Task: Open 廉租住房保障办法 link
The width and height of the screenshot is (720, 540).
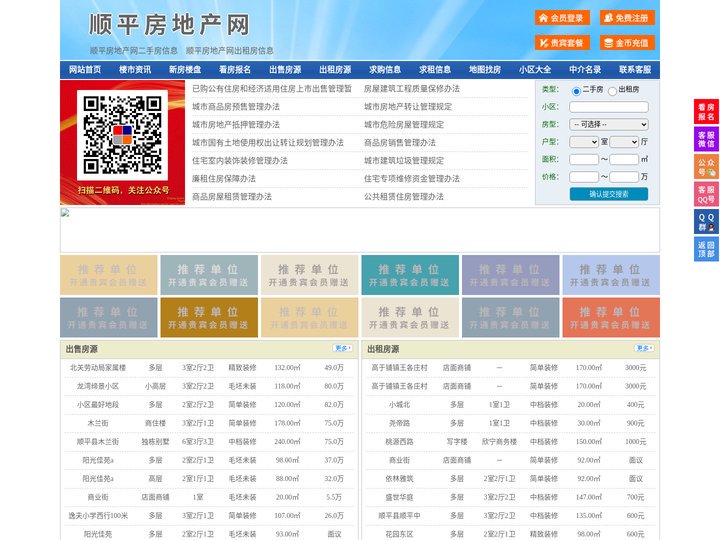Action: pyautogui.click(x=224, y=179)
